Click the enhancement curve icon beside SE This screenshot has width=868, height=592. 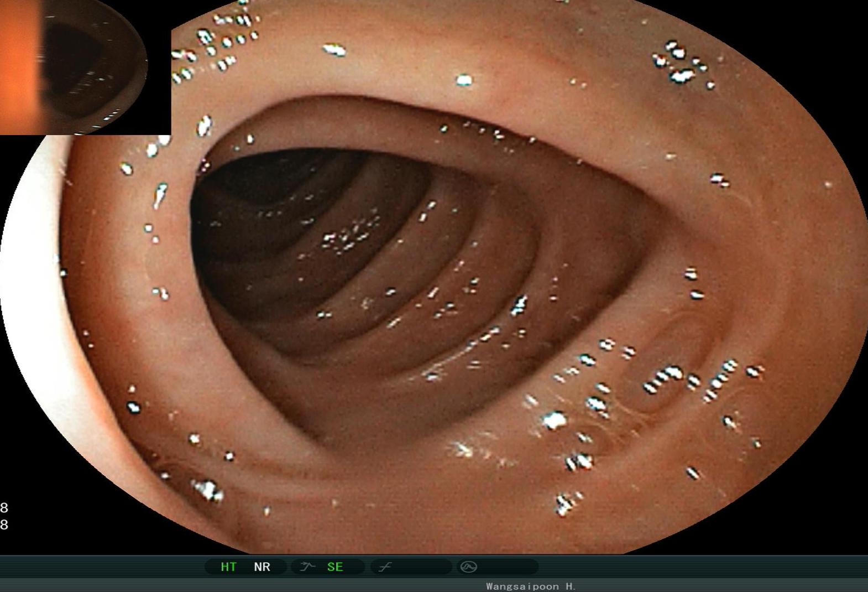click(x=307, y=567)
